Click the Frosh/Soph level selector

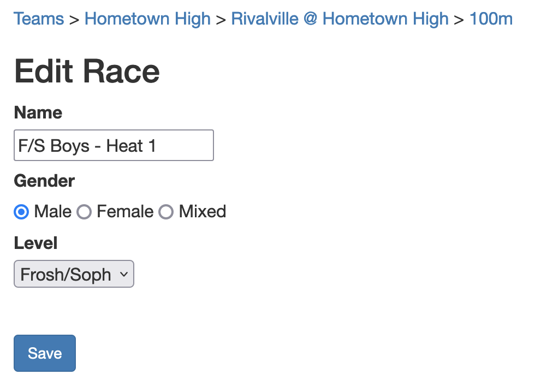74,274
